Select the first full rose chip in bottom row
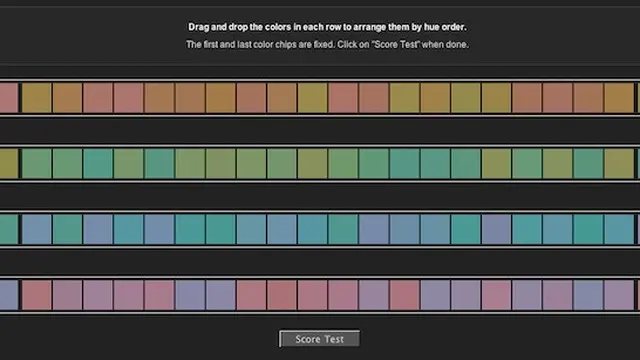Viewport: 640px width, 360px height. tap(36, 295)
